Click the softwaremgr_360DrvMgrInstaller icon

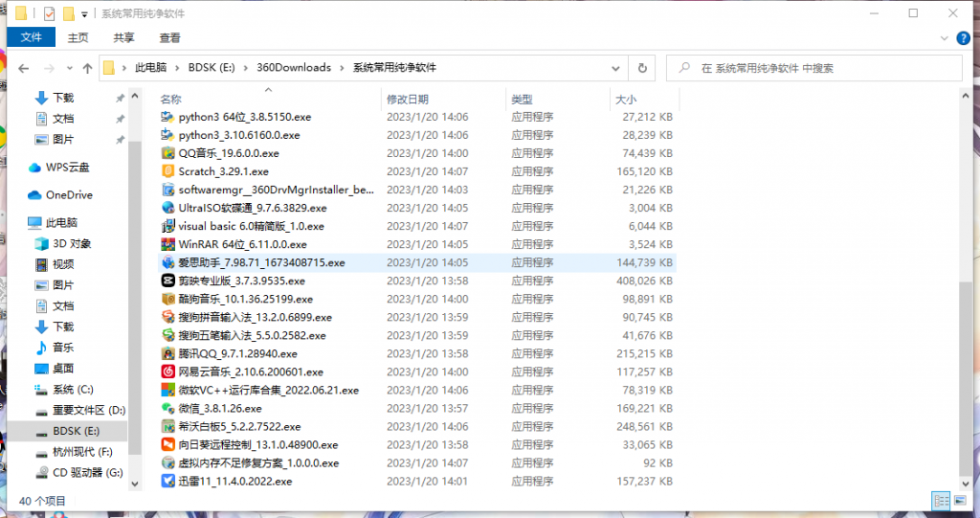click(167, 189)
